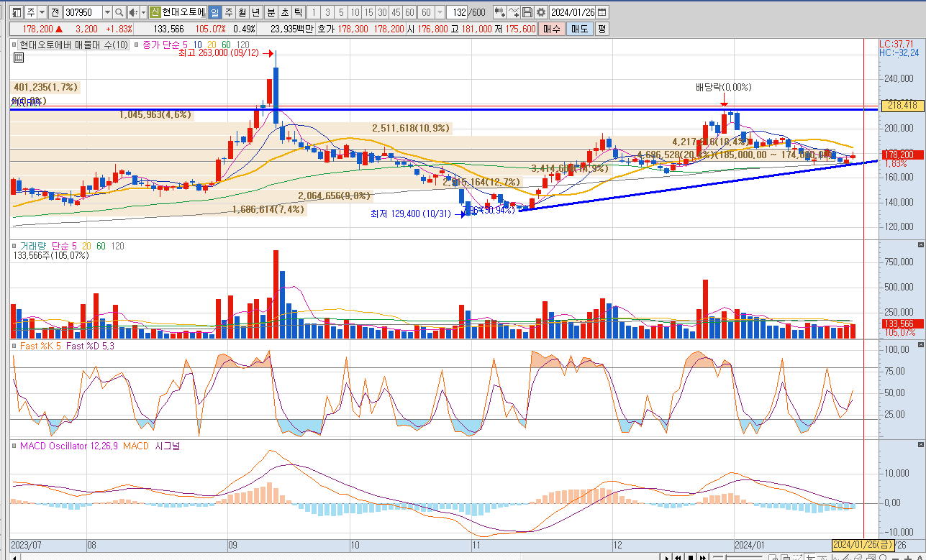Click the 최고 263,000 (09/12) marker
926x560 pixels.
coord(219,52)
